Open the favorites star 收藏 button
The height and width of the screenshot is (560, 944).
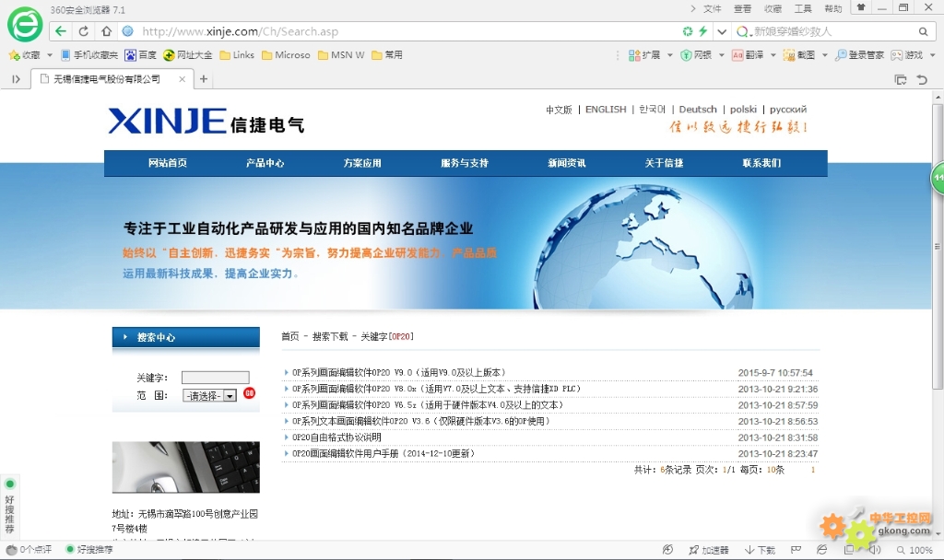[x=25, y=54]
